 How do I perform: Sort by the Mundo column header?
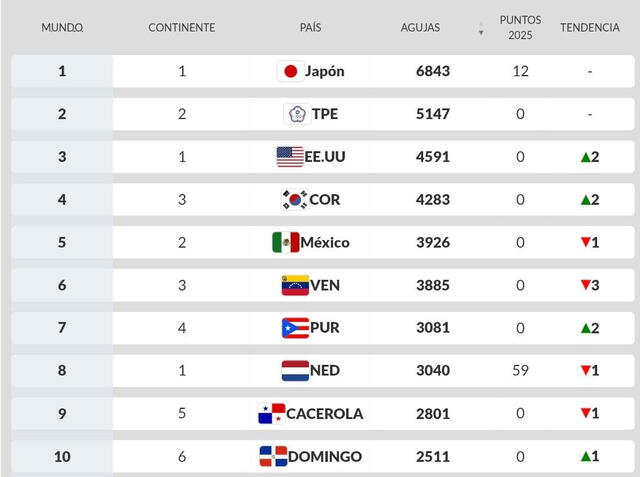coord(62,28)
